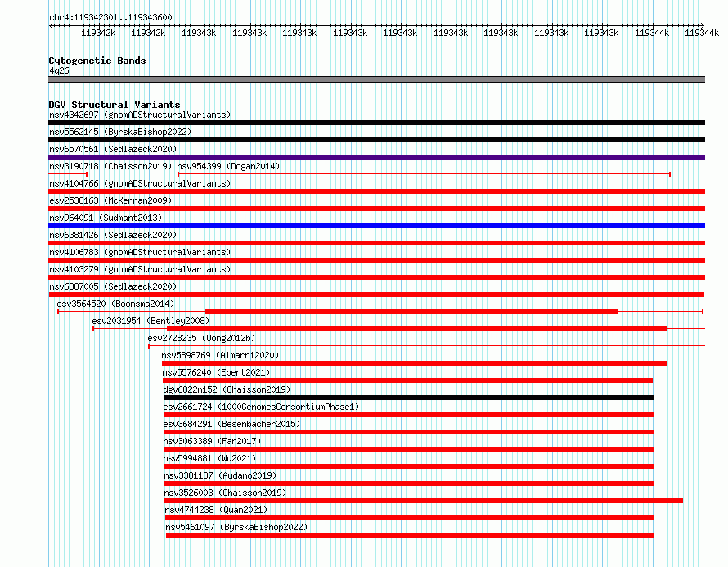Click the gray 4q26 cytogenetic band bar
728x567 pixels.
pos(376,79)
